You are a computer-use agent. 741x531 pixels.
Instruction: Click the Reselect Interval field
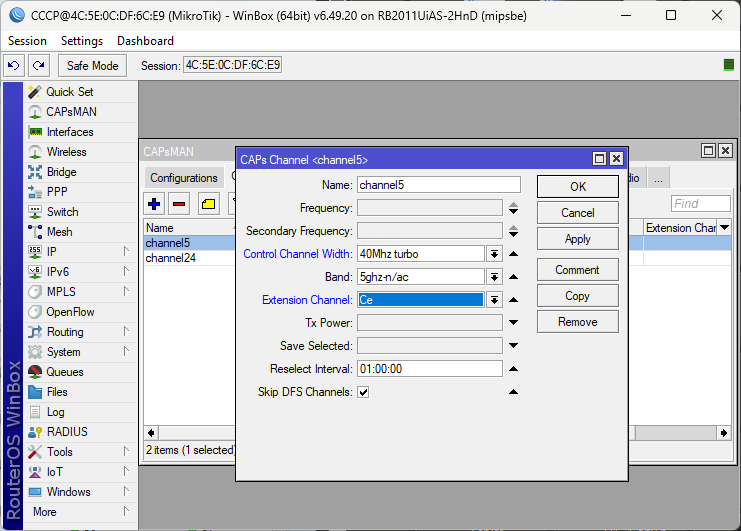pos(430,368)
